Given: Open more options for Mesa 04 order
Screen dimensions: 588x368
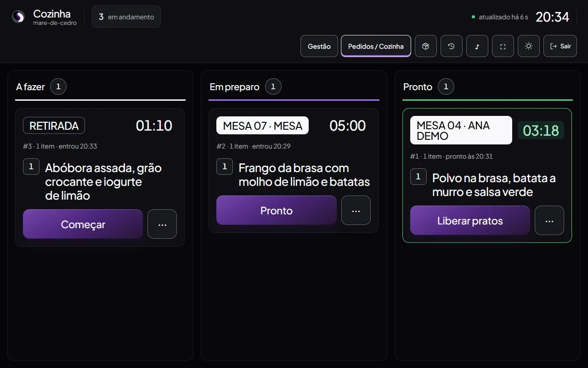Looking at the screenshot, I should [549, 220].
